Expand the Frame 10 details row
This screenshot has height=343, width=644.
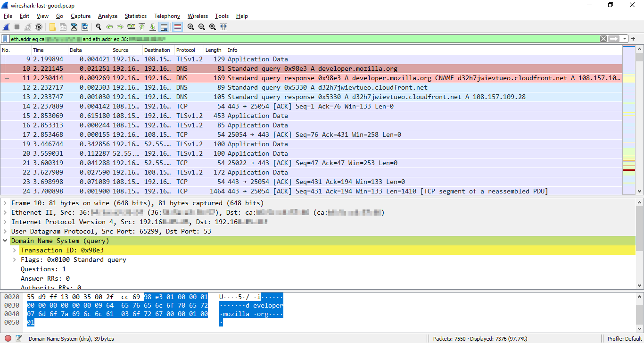(5, 203)
